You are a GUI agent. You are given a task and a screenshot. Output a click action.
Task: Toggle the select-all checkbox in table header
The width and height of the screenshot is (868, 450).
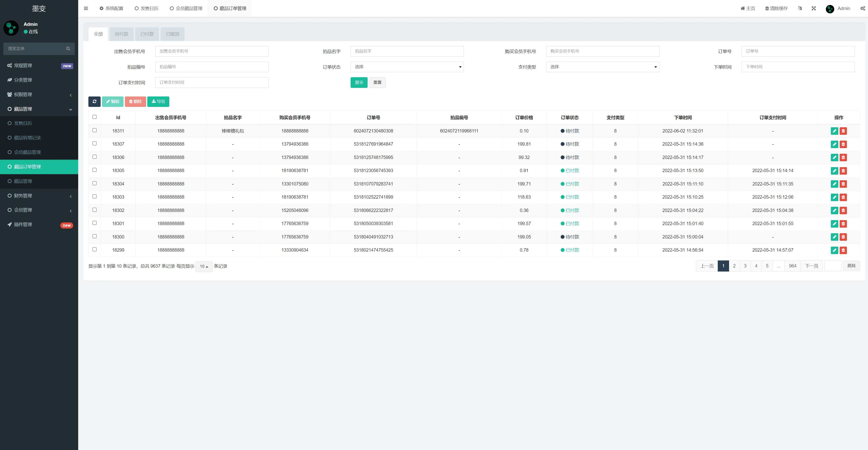[94, 117]
